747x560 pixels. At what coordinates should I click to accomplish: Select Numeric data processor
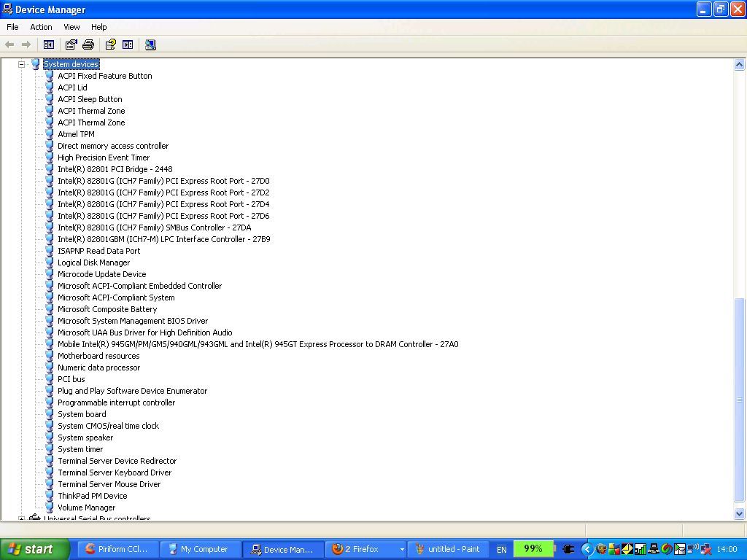[x=98, y=367]
